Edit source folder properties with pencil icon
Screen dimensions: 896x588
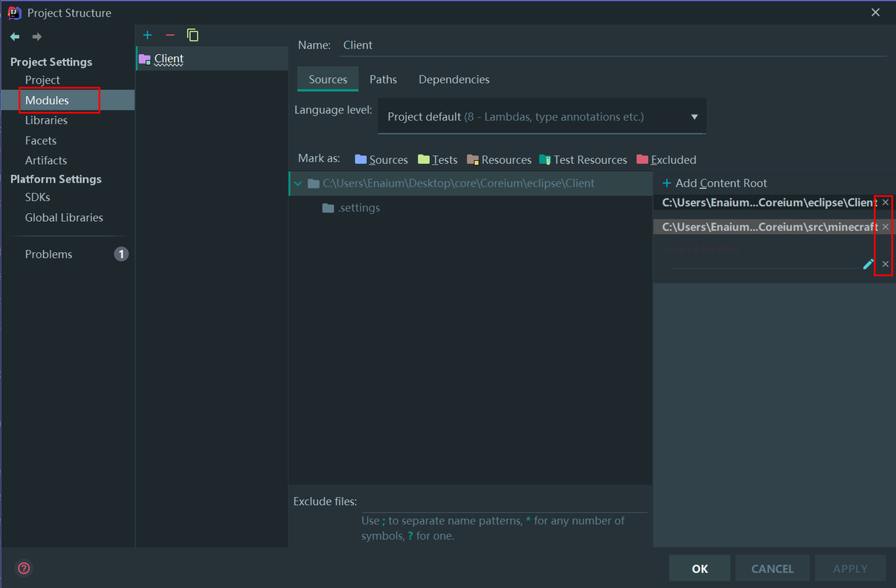(x=869, y=264)
